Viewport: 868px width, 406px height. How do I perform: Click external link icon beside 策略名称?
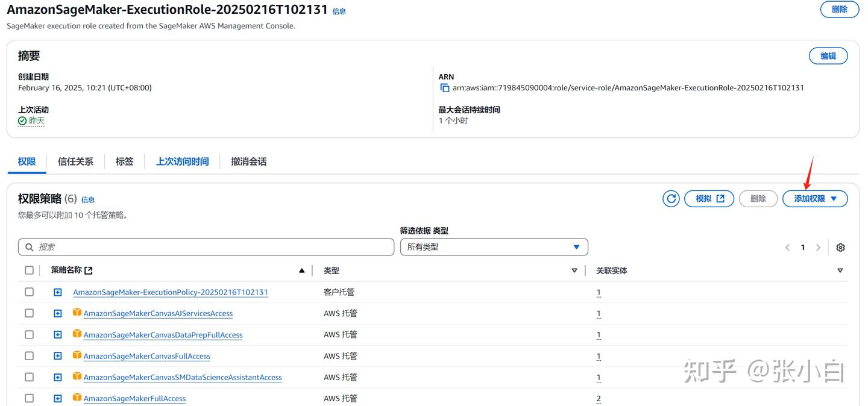click(89, 270)
